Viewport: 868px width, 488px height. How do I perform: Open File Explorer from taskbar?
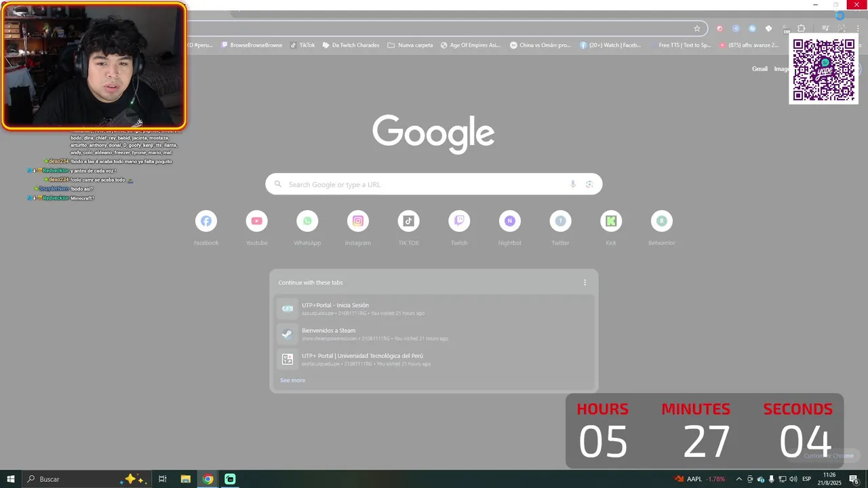[185, 479]
